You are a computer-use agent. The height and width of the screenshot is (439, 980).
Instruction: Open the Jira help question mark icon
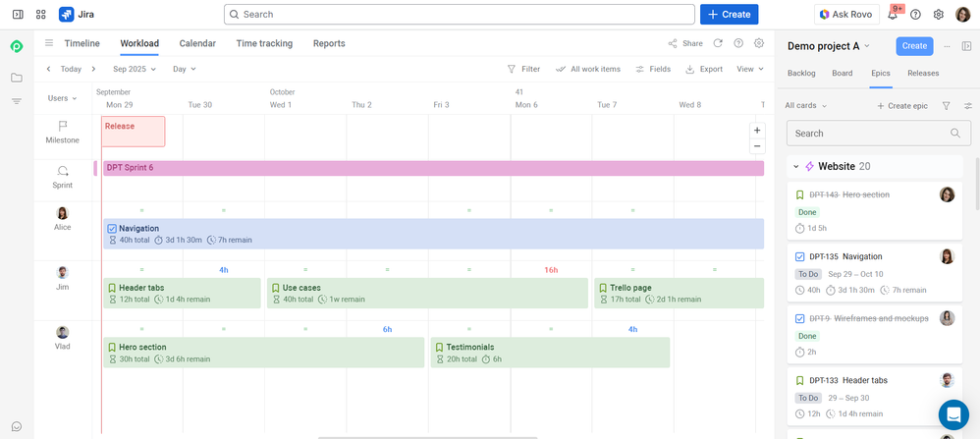[915, 15]
